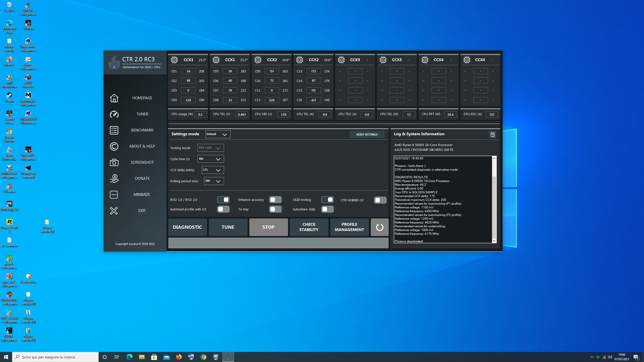This screenshot has height=362, width=644.
Task: Open the Cycle time dropdown
Action: point(212,158)
